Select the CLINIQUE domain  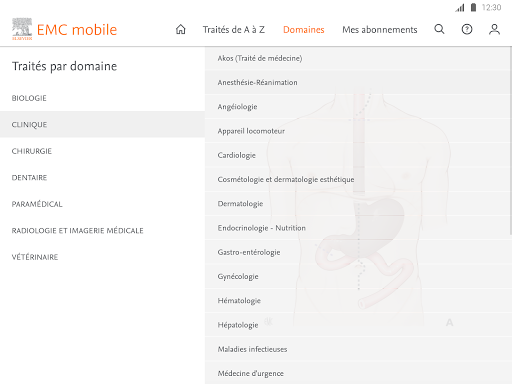click(102, 124)
